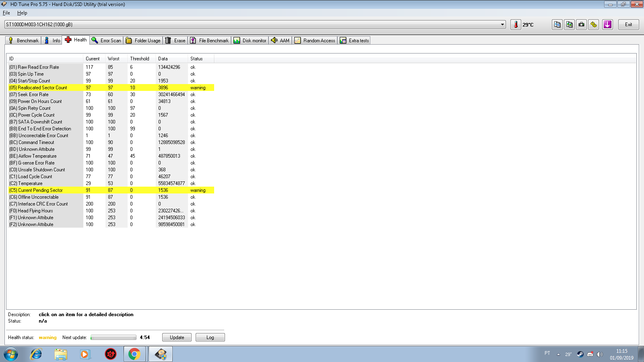The width and height of the screenshot is (644, 362).
Task: Click the Next update progress bar
Action: click(114, 337)
